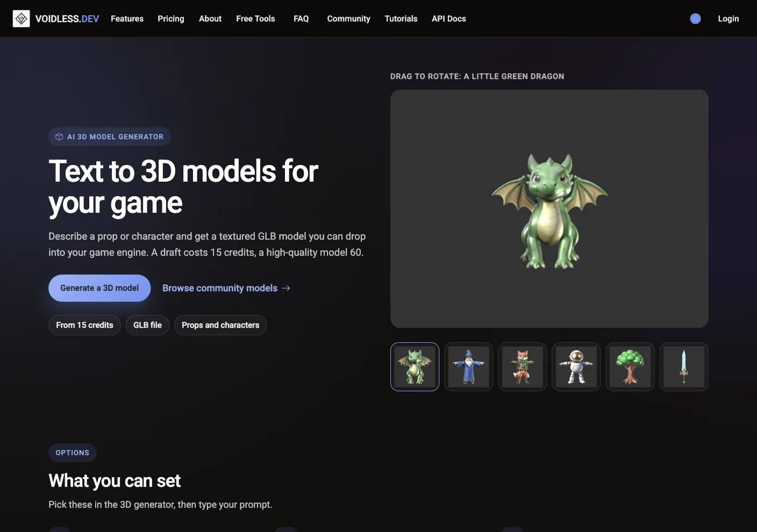
Task: Click the Voidless.dev diamond logo icon
Action: pyautogui.click(x=21, y=18)
